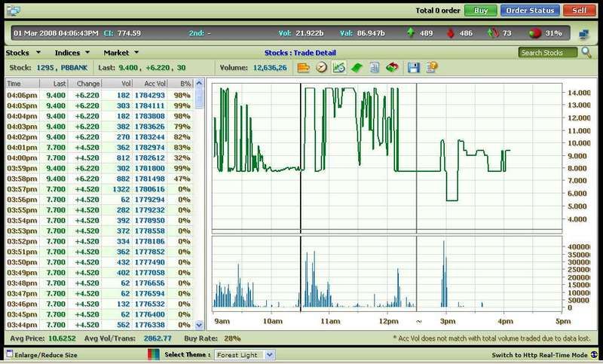This screenshot has width=603, height=364.
Task: Click the magnifier search icon
Action: click(x=586, y=52)
